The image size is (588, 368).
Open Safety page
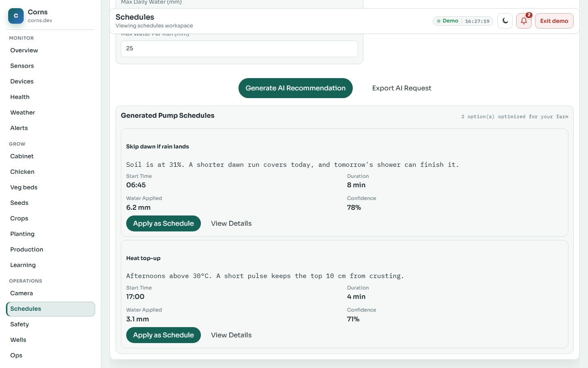pyautogui.click(x=51, y=324)
